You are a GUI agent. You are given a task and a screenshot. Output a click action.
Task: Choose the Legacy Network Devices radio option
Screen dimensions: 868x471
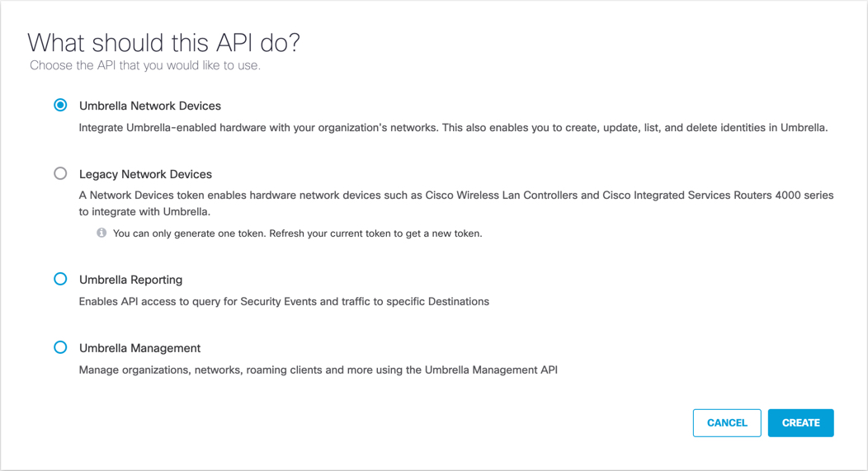[60, 174]
